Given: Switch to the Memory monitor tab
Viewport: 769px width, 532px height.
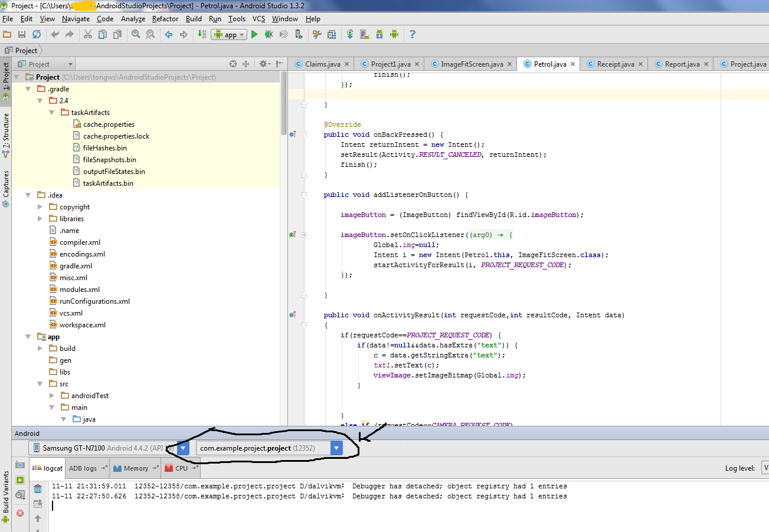Looking at the screenshot, I should click(x=136, y=468).
